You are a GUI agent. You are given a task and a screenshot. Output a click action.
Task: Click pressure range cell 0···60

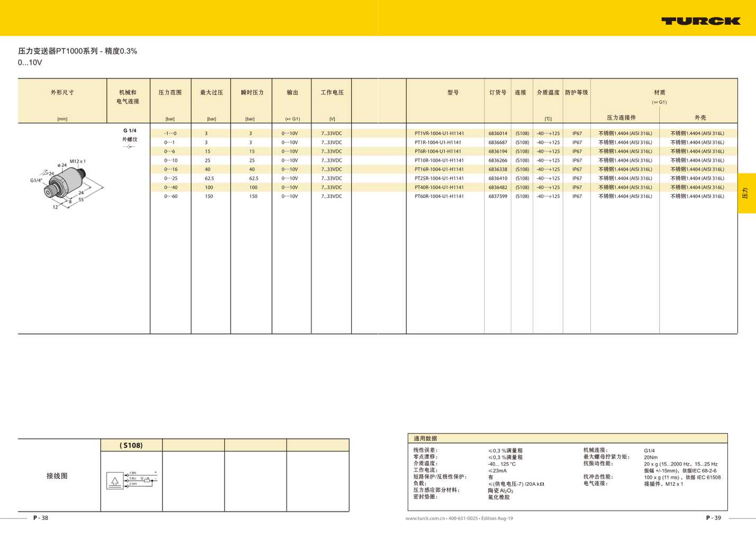pyautogui.click(x=171, y=196)
